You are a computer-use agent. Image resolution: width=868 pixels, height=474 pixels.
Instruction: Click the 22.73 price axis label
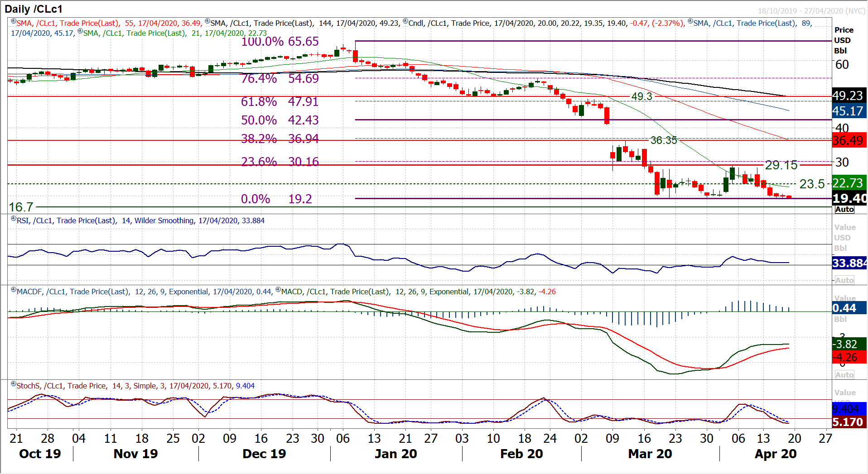849,183
